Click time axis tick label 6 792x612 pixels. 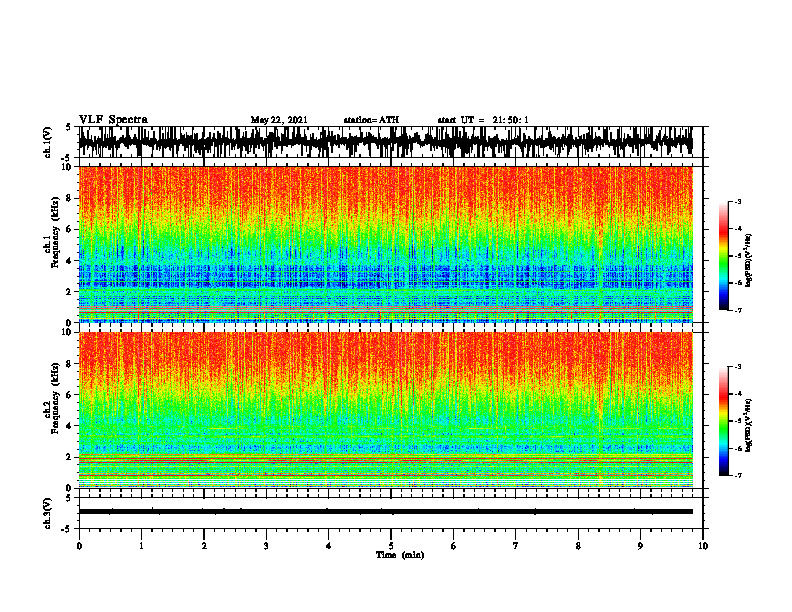tap(453, 546)
